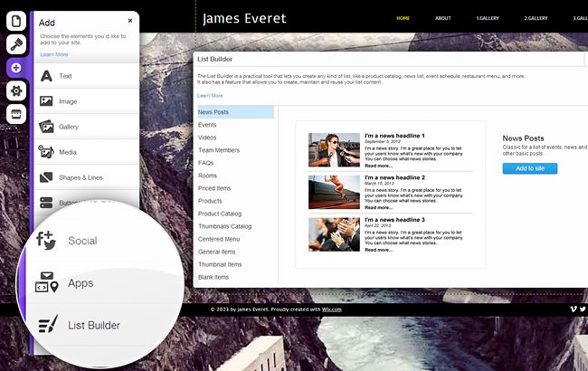The width and height of the screenshot is (588, 371).
Task: Select Priced Items list type
Action: click(x=214, y=188)
